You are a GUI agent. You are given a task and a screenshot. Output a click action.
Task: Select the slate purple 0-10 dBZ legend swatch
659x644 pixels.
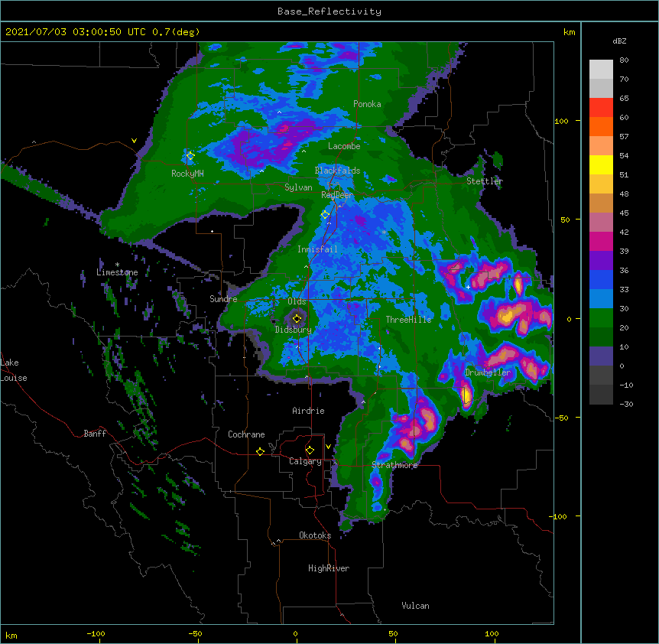601,356
